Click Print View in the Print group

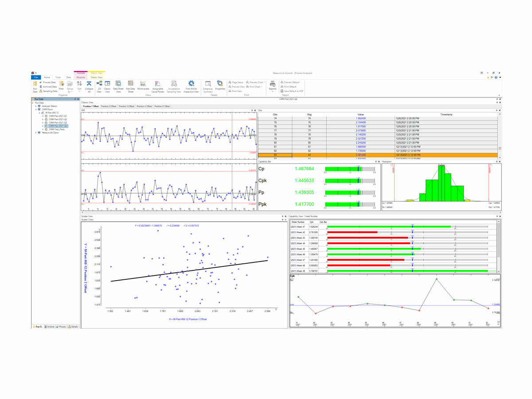coord(235,91)
